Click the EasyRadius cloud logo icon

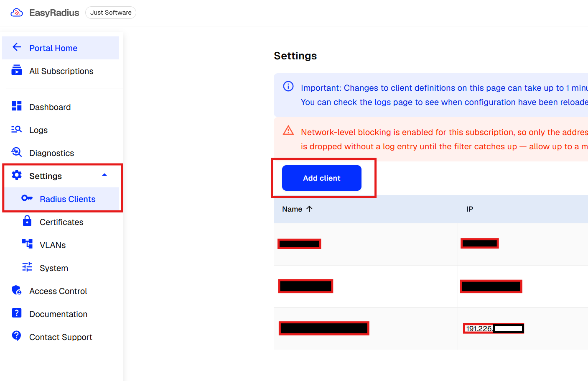(x=17, y=13)
